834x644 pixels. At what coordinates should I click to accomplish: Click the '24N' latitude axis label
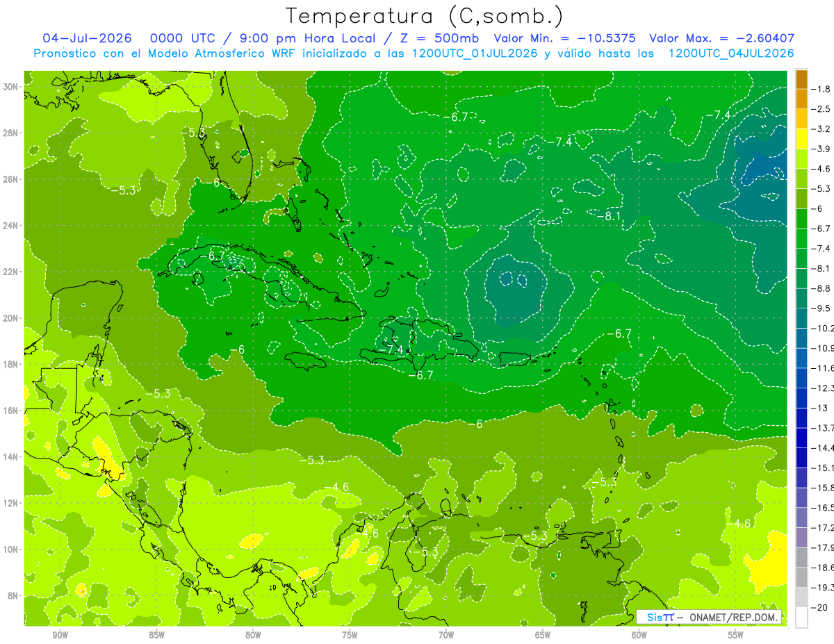[x=10, y=226]
